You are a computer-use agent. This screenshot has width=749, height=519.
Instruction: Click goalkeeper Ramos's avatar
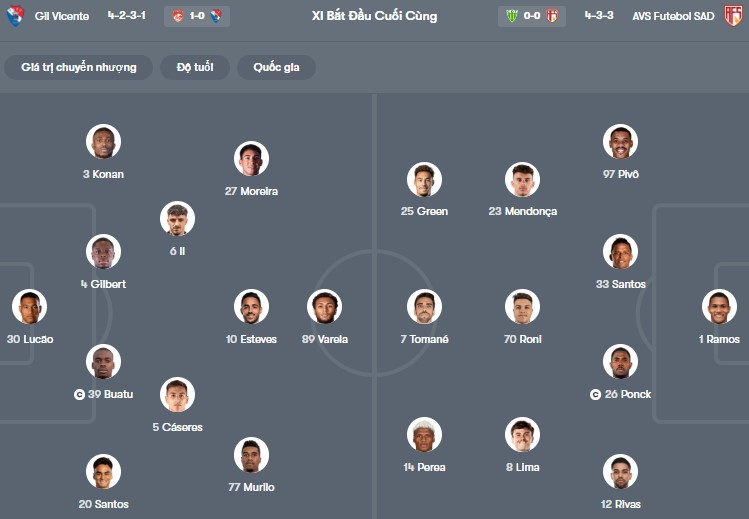coord(719,307)
